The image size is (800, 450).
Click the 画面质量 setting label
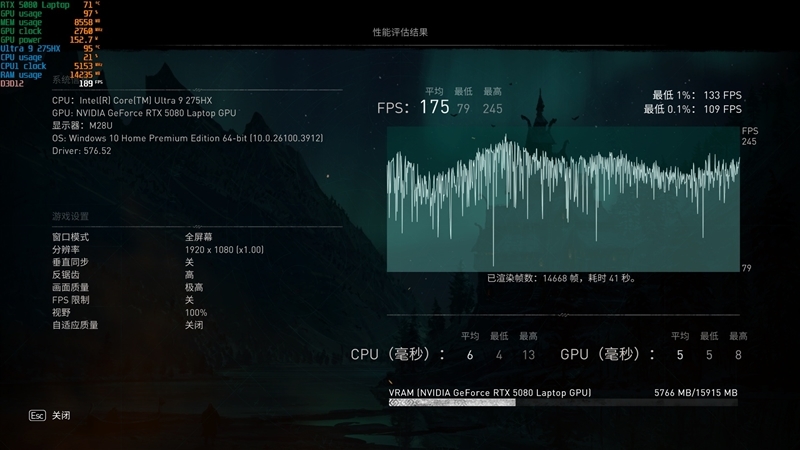[70, 287]
